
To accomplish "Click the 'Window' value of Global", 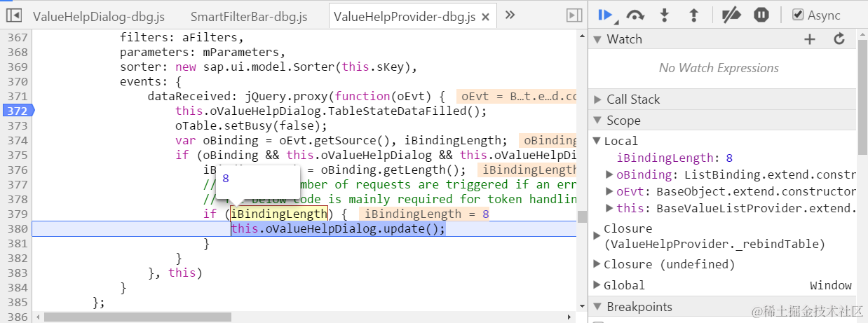I will point(831,285).
